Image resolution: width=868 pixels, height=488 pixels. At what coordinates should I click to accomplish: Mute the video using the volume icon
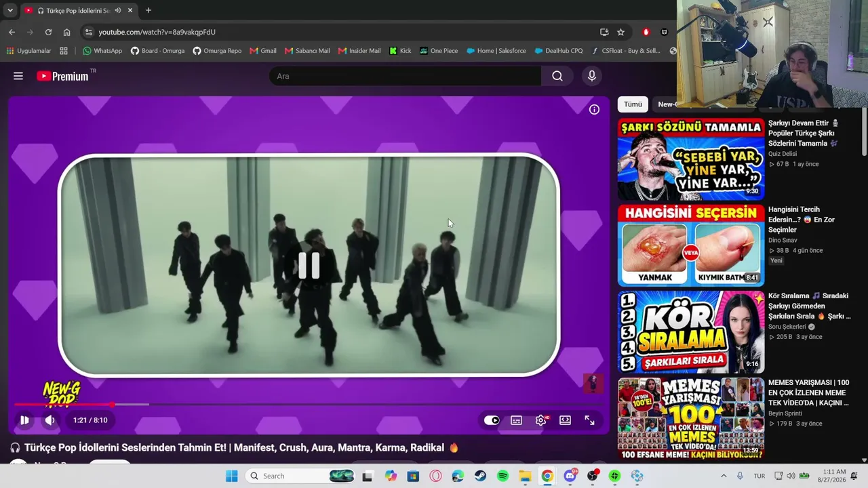[50, 420]
